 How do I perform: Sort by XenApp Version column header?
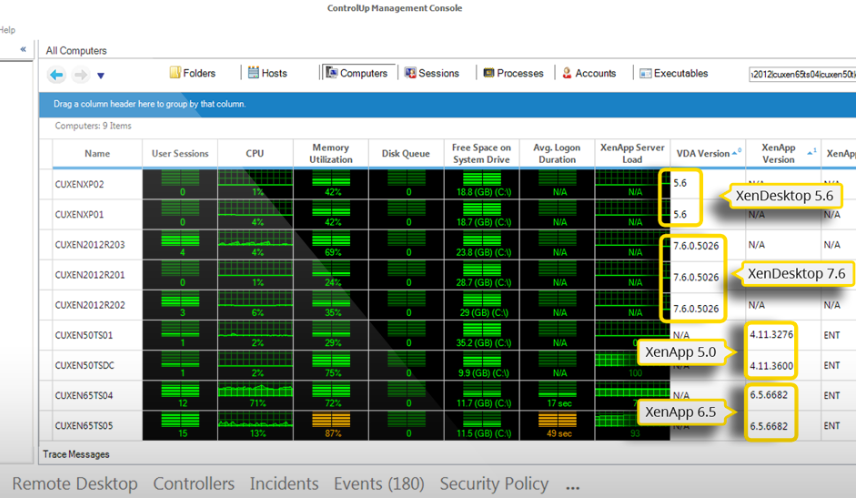coord(782,153)
